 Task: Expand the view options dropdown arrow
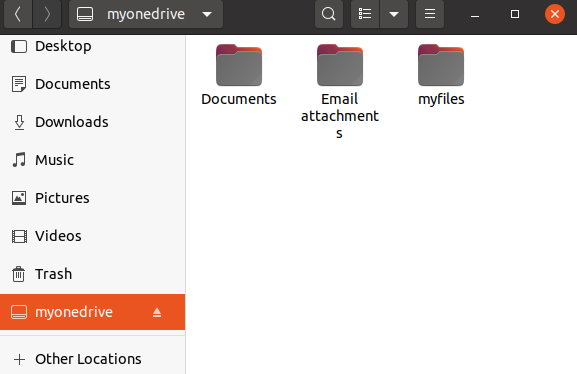click(394, 14)
